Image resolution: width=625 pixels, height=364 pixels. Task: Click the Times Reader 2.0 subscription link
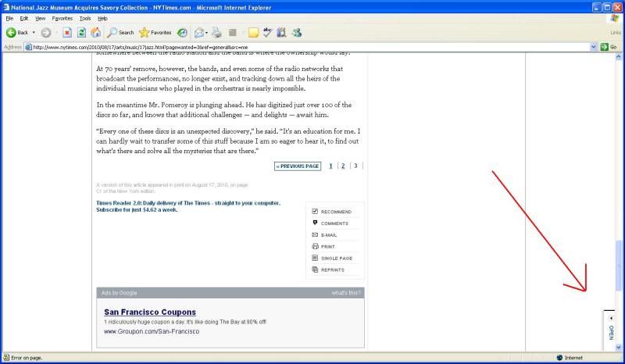[188, 206]
